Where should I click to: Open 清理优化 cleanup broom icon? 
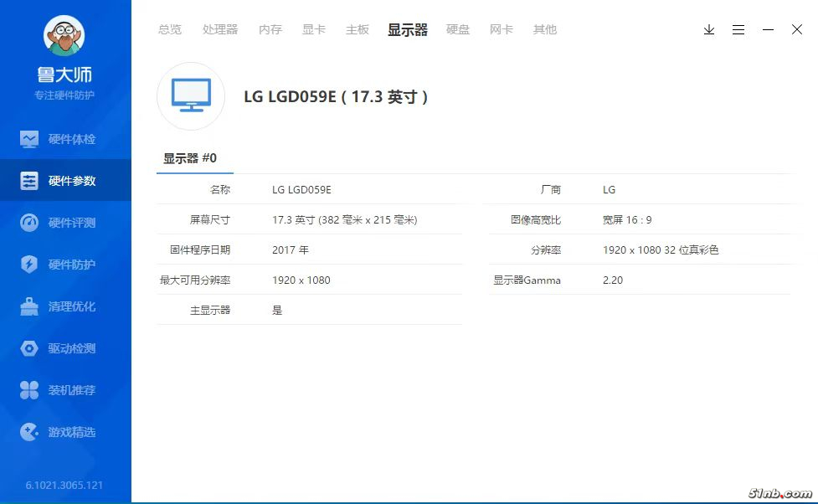click(29, 306)
